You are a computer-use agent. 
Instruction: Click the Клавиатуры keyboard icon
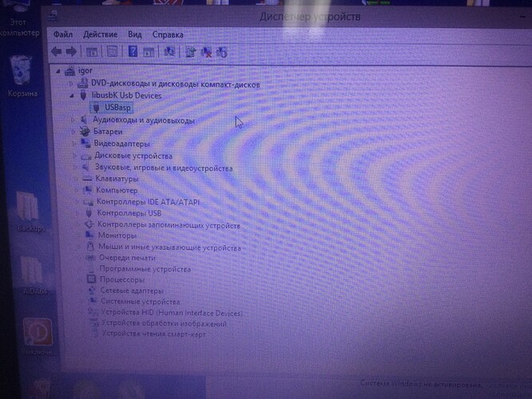[x=87, y=179]
